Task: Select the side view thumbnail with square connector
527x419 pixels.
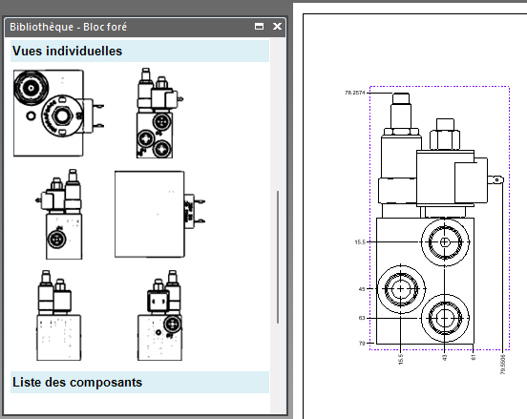Action: pyautogui.click(x=160, y=315)
